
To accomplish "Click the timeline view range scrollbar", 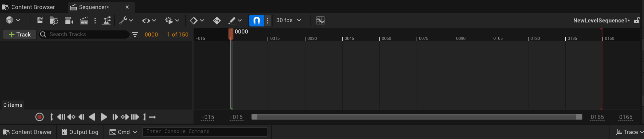I will tap(417, 117).
